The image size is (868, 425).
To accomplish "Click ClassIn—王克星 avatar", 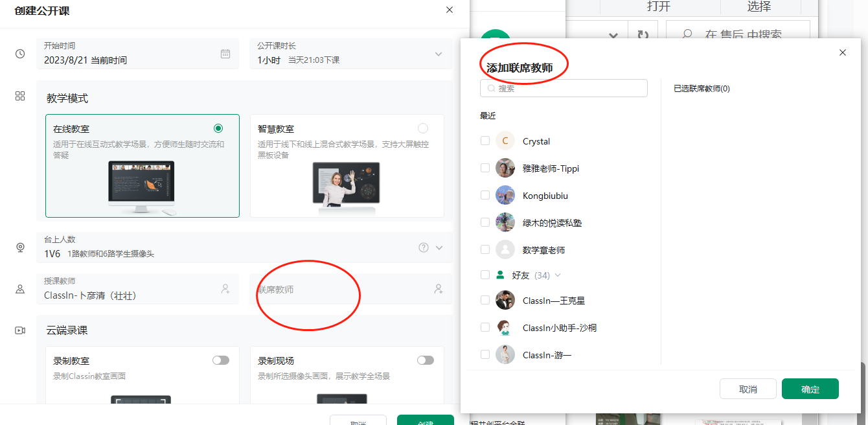I will click(505, 301).
